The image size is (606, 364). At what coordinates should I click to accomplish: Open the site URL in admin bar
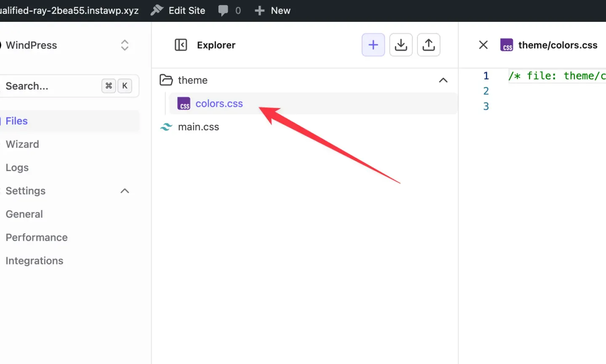click(69, 10)
